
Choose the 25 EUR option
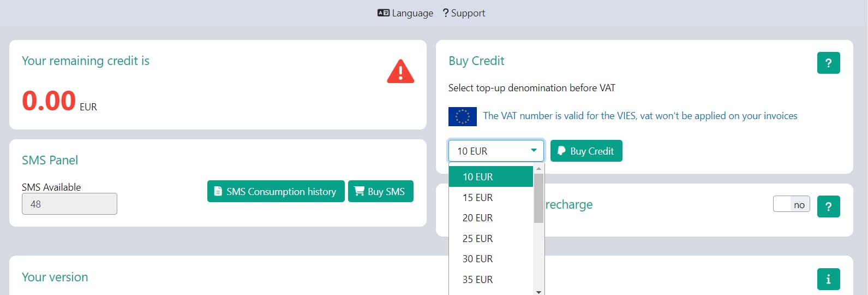pos(477,239)
